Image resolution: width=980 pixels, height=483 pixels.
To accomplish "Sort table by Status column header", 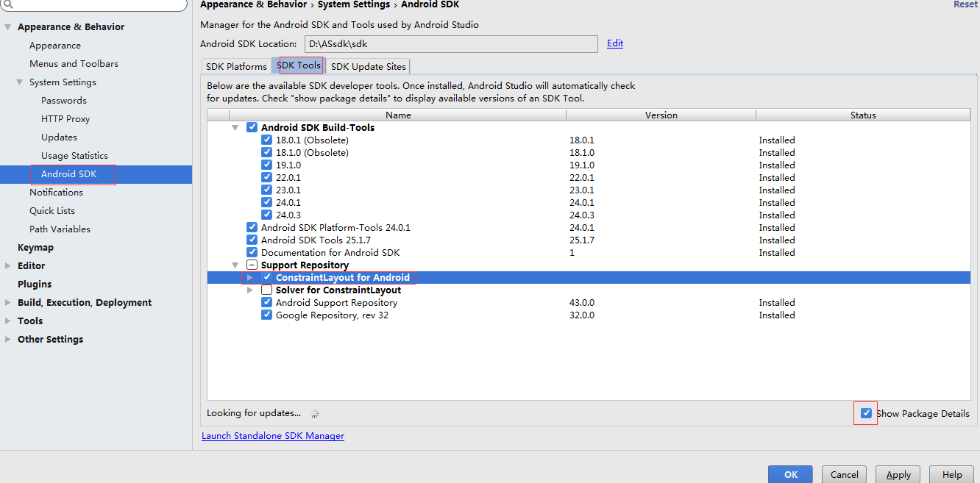I will pyautogui.click(x=863, y=115).
